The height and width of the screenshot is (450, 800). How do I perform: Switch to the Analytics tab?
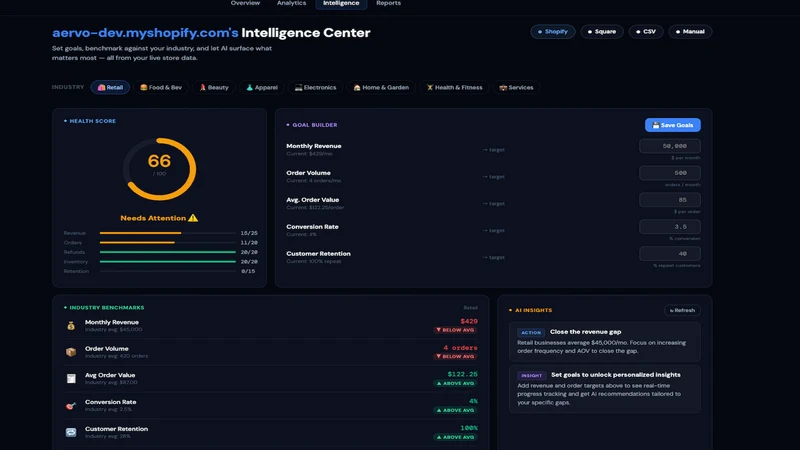291,3
